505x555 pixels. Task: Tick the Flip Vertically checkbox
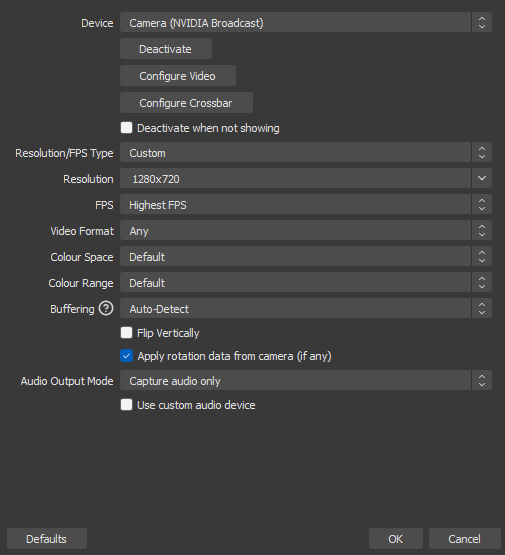point(126,333)
